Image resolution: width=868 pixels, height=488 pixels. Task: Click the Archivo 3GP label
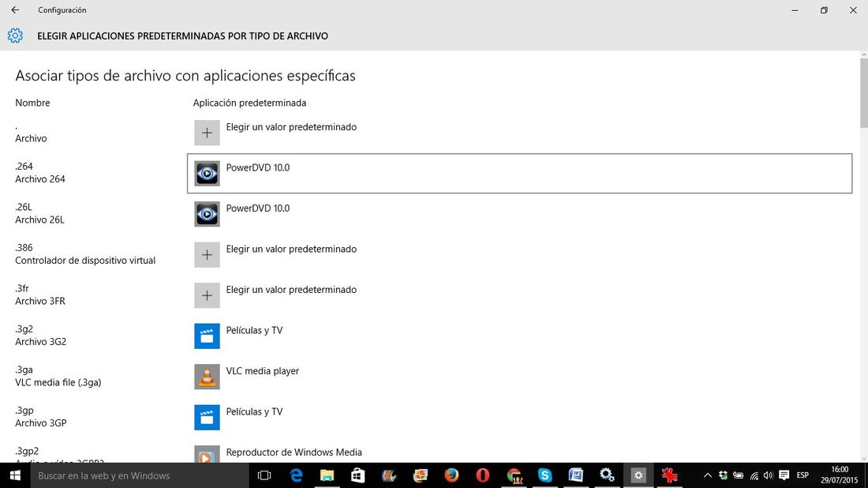click(40, 423)
